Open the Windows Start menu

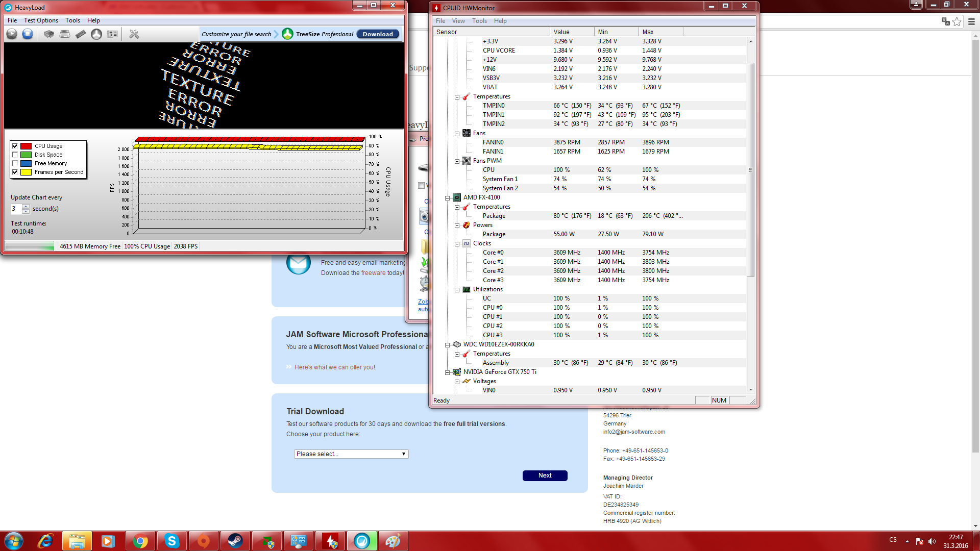click(x=14, y=541)
